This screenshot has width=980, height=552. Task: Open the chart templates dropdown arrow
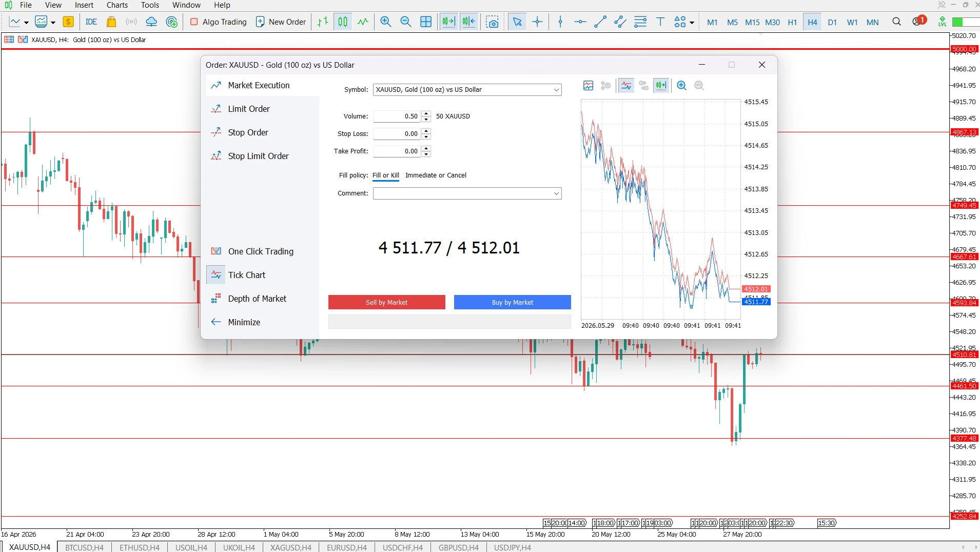pos(53,23)
